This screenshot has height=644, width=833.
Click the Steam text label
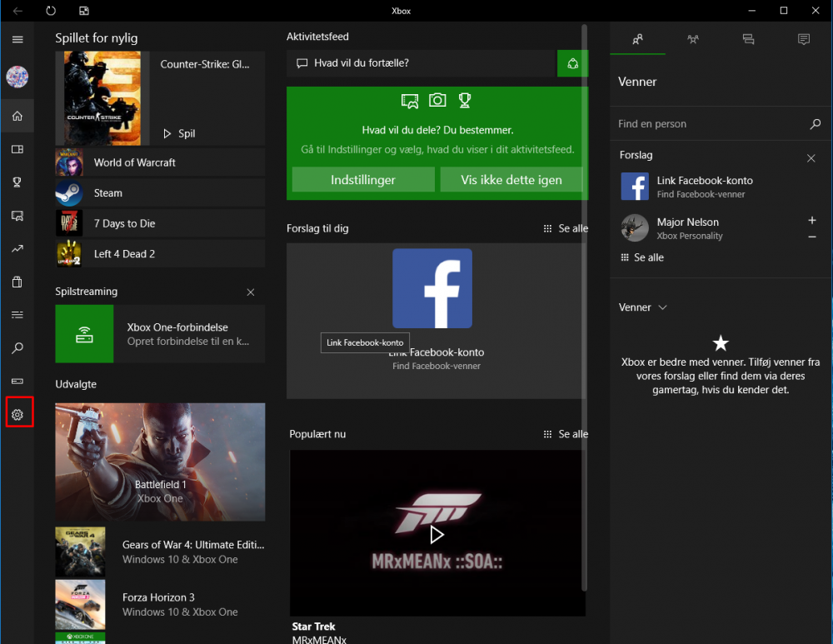[x=107, y=193]
